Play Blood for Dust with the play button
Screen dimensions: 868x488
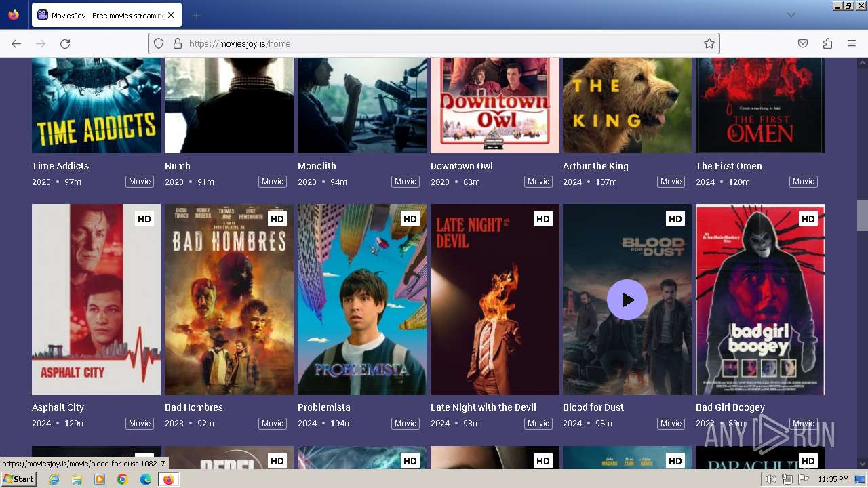click(627, 300)
